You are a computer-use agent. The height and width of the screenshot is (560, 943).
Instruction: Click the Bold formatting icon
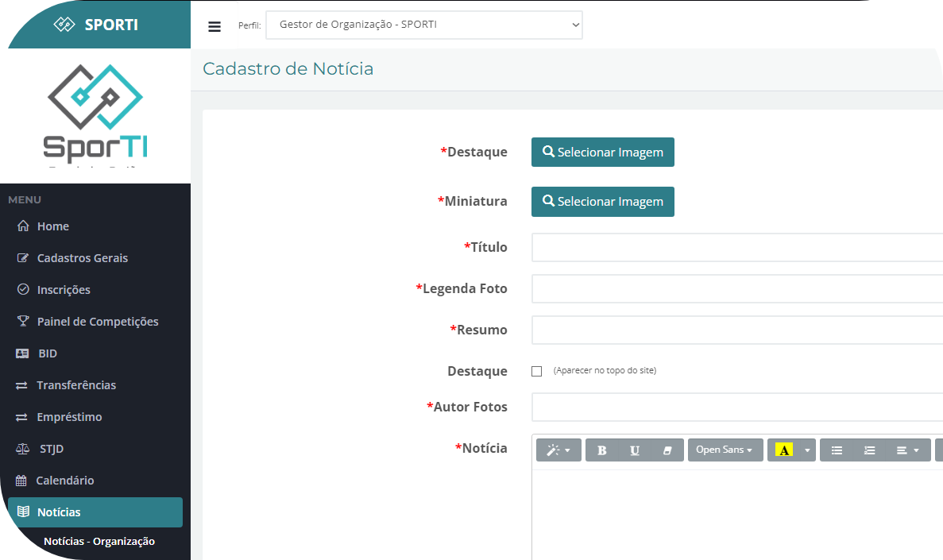(x=601, y=450)
